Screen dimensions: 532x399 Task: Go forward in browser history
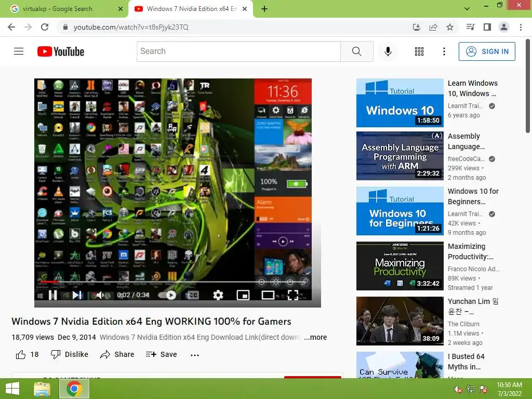tap(28, 27)
